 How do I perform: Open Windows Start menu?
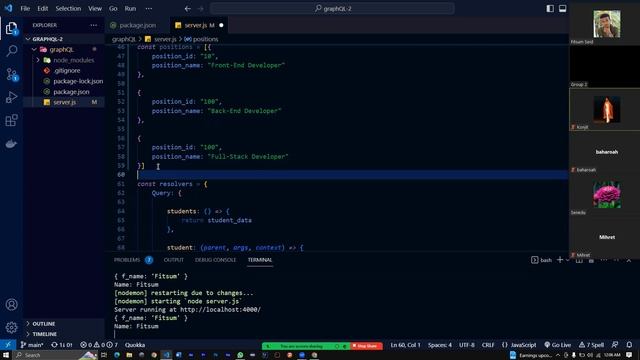coord(6,355)
